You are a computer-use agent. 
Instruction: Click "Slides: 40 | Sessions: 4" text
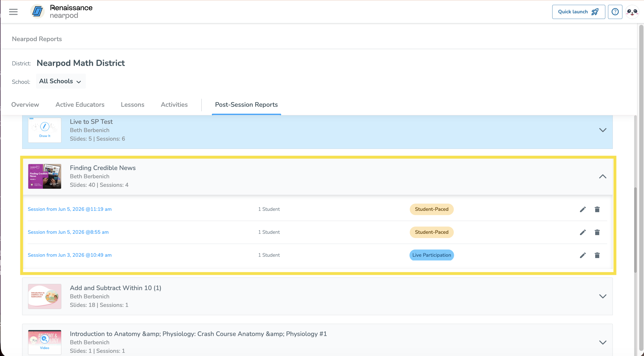[99, 185]
